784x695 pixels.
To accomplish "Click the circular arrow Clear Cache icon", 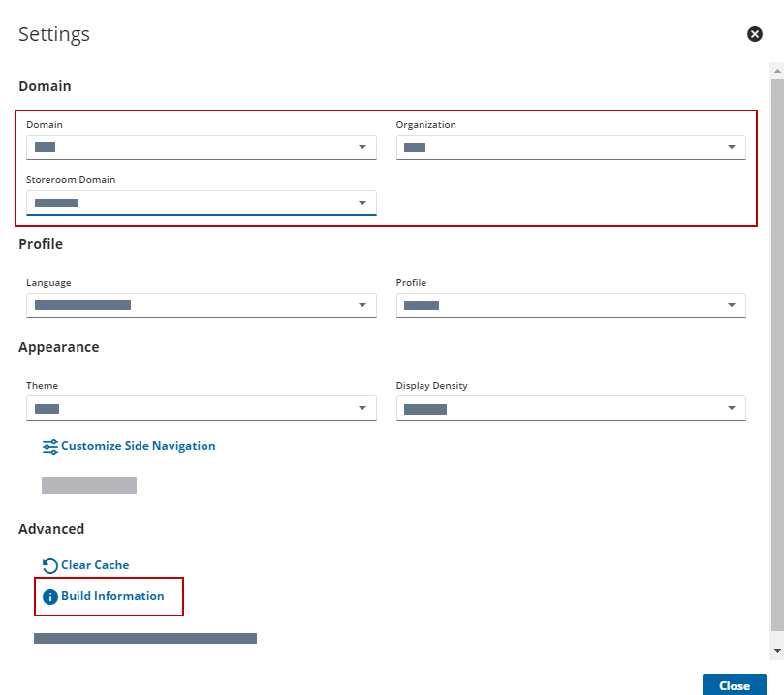I will (50, 565).
